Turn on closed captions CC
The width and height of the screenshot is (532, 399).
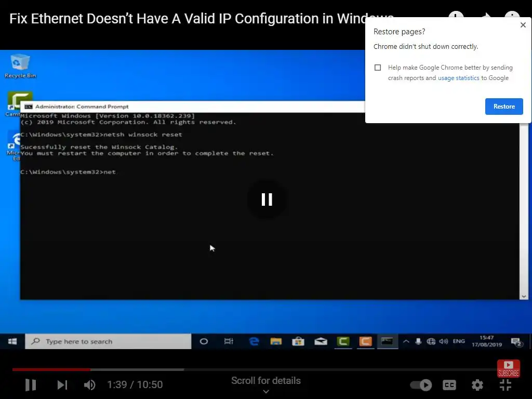[x=449, y=385]
